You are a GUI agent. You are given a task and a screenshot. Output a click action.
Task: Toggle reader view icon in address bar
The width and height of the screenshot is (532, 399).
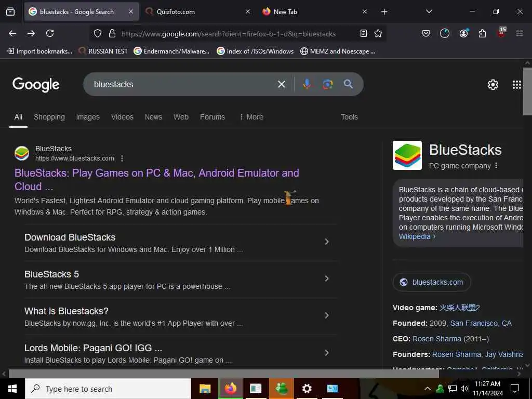[x=363, y=33]
